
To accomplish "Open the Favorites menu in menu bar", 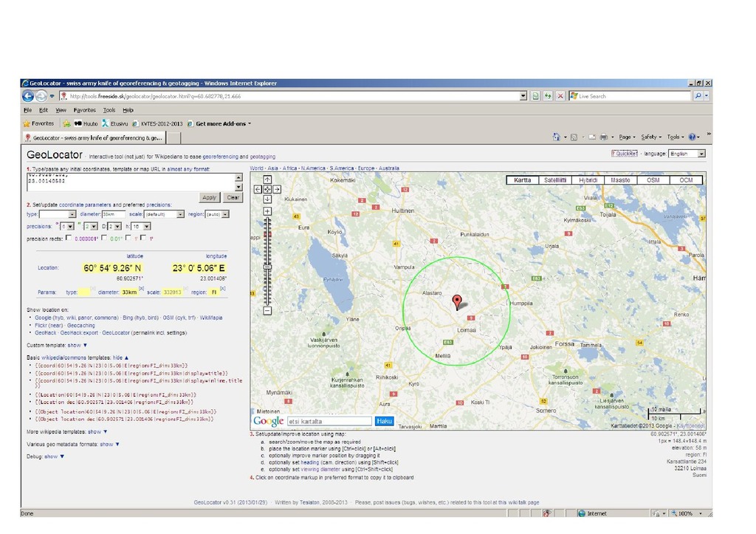I will click(x=84, y=110).
